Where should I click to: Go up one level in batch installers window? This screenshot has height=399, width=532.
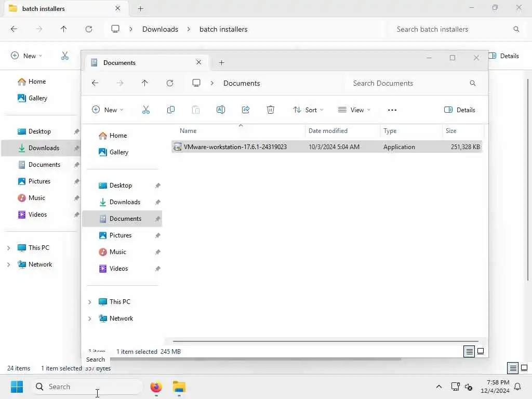tap(63, 29)
